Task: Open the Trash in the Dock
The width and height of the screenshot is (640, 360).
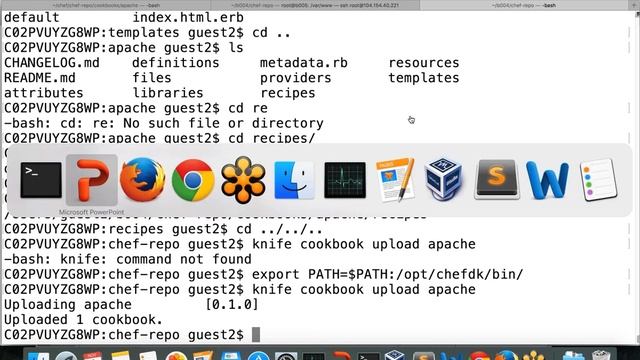Action: pos(601,355)
